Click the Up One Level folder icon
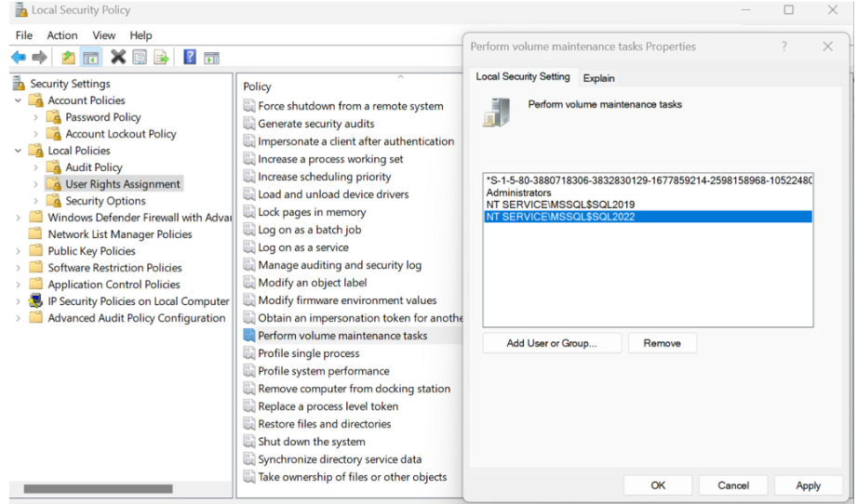857x504 pixels. (x=68, y=58)
